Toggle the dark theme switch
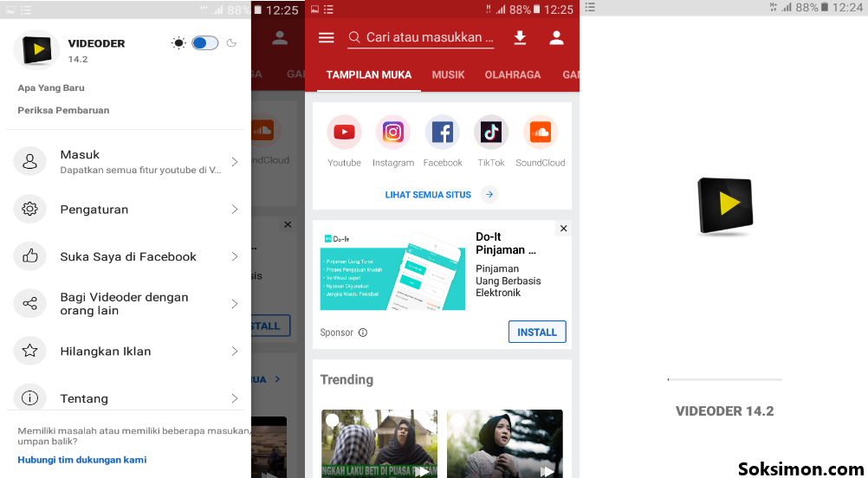The width and height of the screenshot is (868, 478). pos(204,43)
